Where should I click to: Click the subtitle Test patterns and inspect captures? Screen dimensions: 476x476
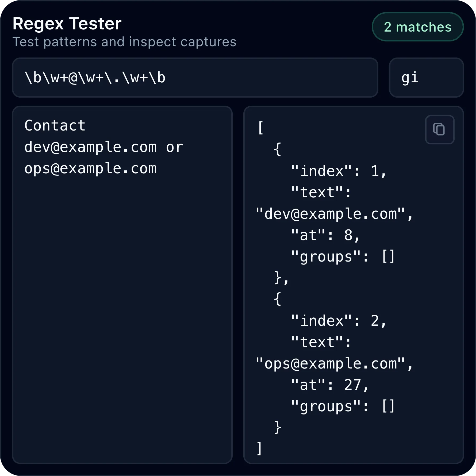click(x=124, y=42)
